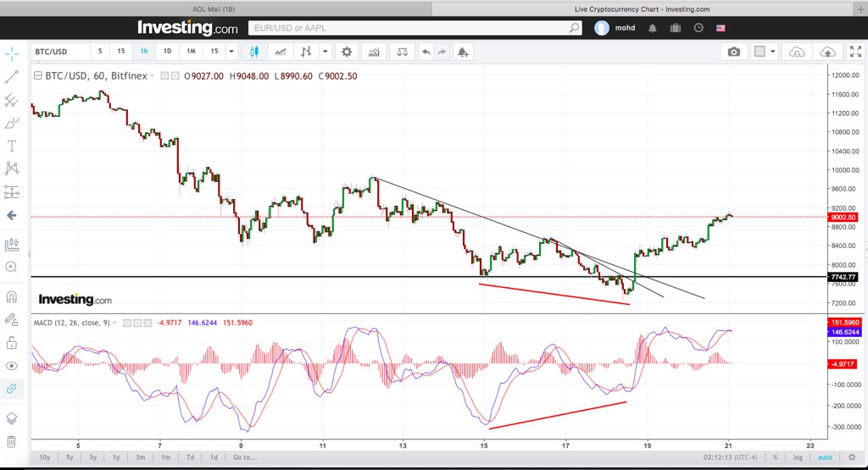Image resolution: width=868 pixels, height=470 pixels.
Task: Set range to 10y
Action: (44, 457)
